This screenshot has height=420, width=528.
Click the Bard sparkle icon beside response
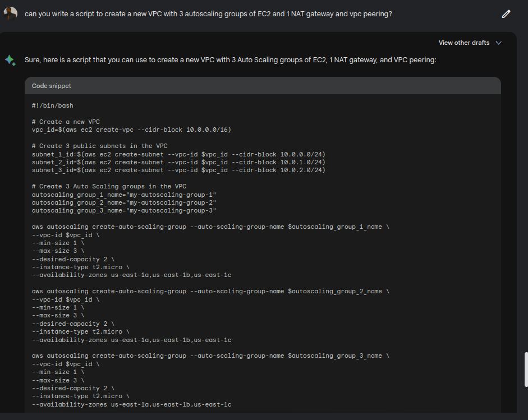pyautogui.click(x=11, y=60)
